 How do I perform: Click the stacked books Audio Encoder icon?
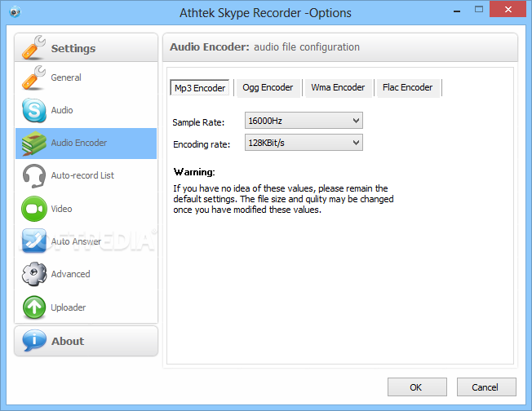point(33,143)
